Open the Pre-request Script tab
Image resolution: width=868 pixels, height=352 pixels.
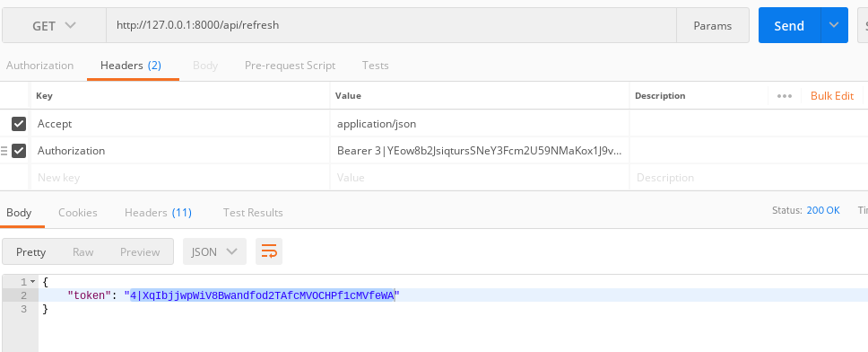pyautogui.click(x=290, y=66)
